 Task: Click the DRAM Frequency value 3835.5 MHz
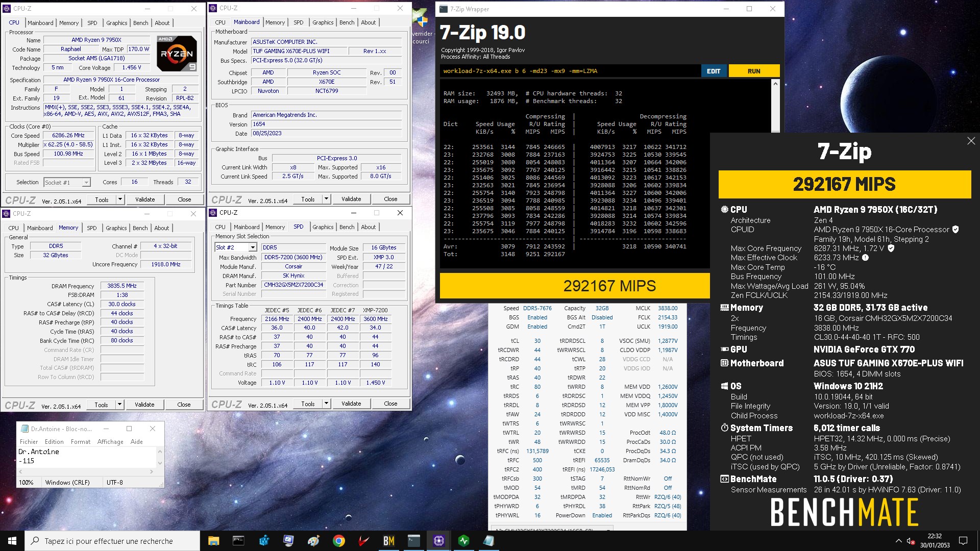coord(122,286)
